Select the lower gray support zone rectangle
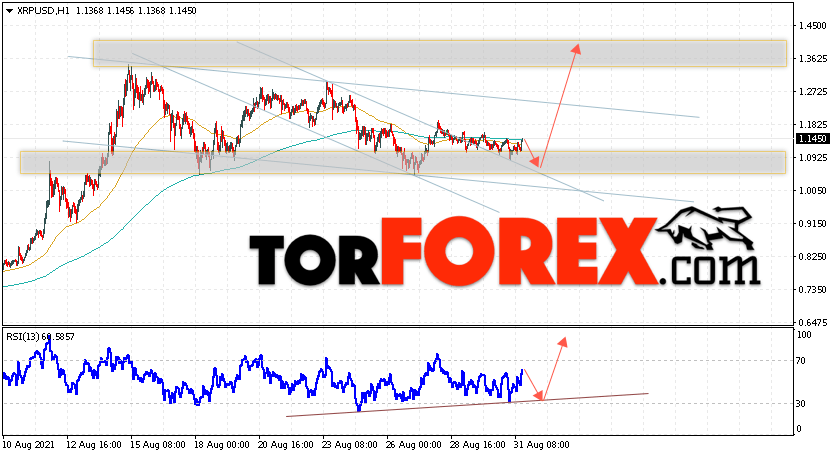This screenshot has width=834, height=456. [400, 162]
